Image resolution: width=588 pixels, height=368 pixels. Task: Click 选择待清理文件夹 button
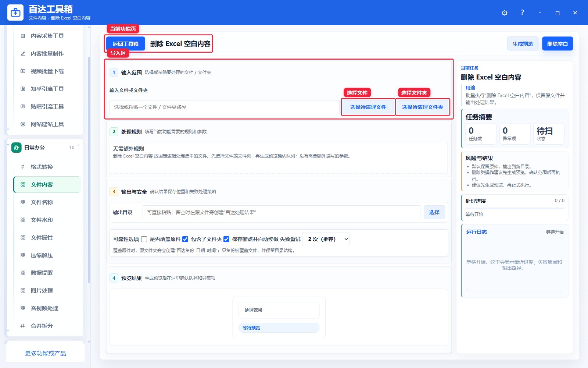[x=423, y=107]
